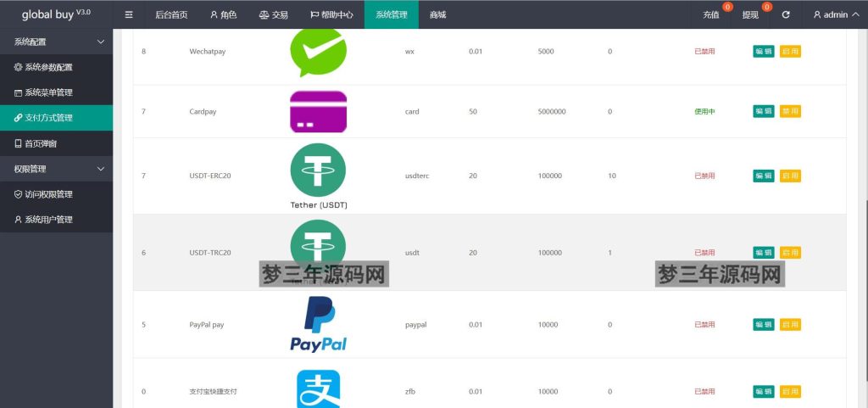868x408 pixels.
Task: Collapse the sidebar with the hamburger icon
Action: (129, 15)
